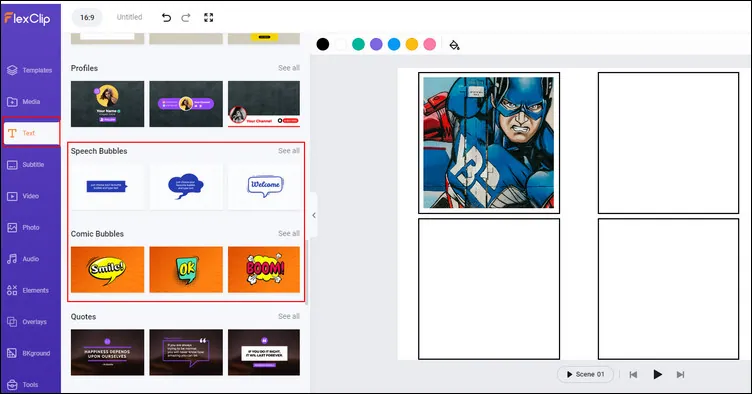Click the FlexClip logo

[27, 19]
